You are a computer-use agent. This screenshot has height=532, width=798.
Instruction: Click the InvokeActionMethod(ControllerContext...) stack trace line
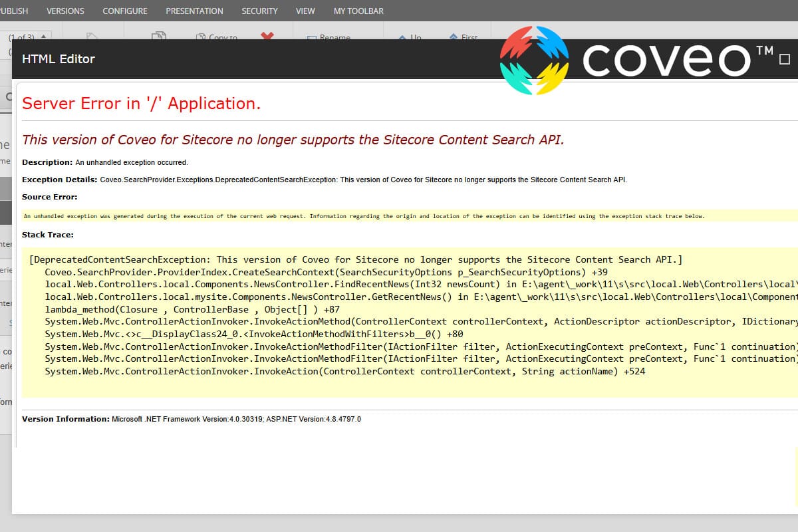pos(421,321)
